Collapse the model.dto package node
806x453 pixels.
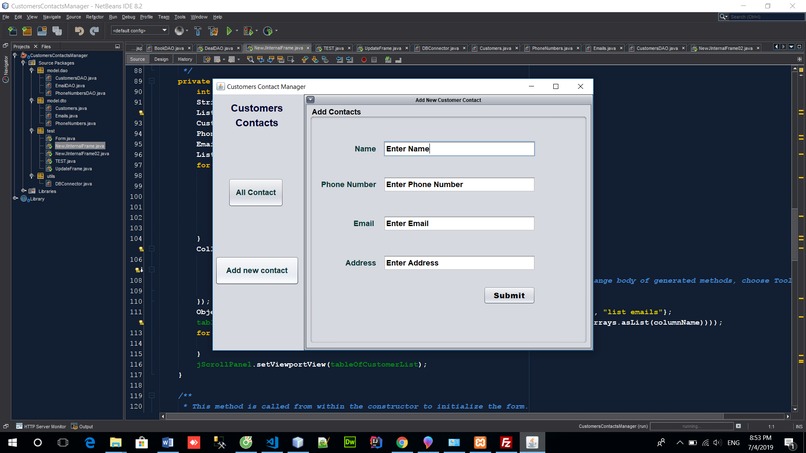pyautogui.click(x=31, y=101)
